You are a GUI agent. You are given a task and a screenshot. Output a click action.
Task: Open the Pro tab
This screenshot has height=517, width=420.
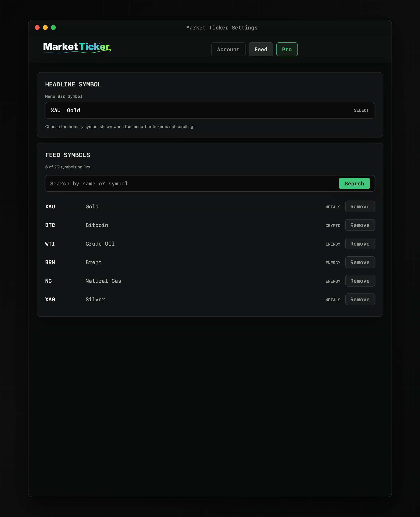pyautogui.click(x=287, y=49)
